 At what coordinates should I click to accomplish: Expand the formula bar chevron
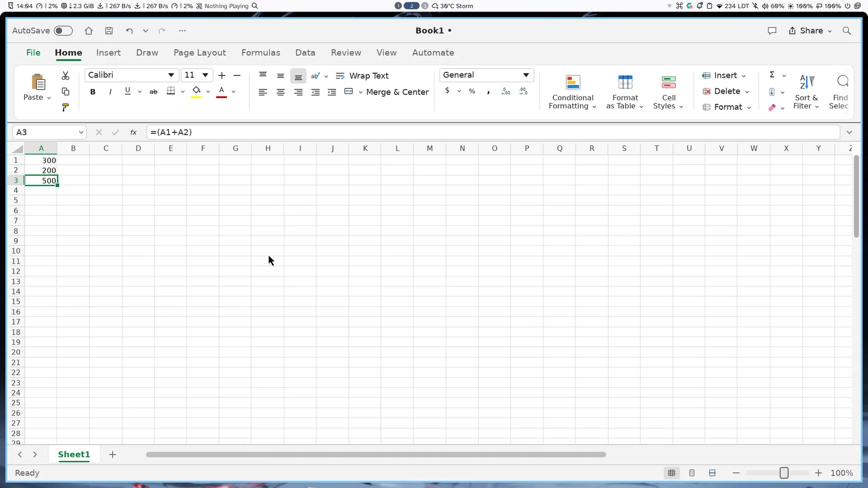coord(849,132)
